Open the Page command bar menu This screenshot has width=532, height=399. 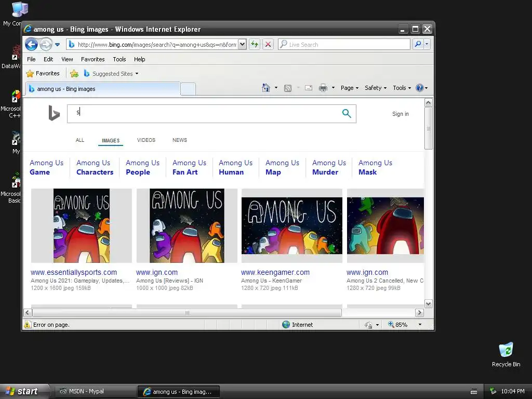tap(350, 88)
